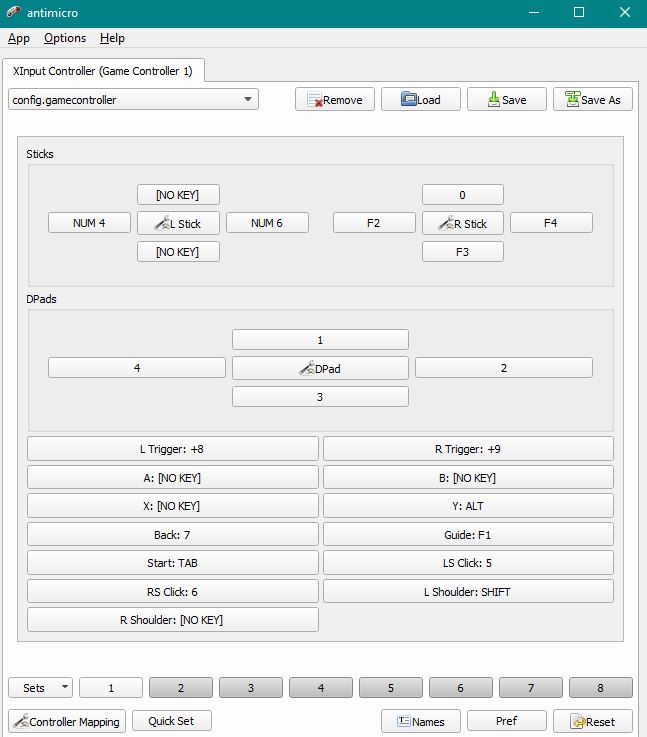Click the L Trigger: +8 button
Screen dimensions: 647x737
point(173,449)
